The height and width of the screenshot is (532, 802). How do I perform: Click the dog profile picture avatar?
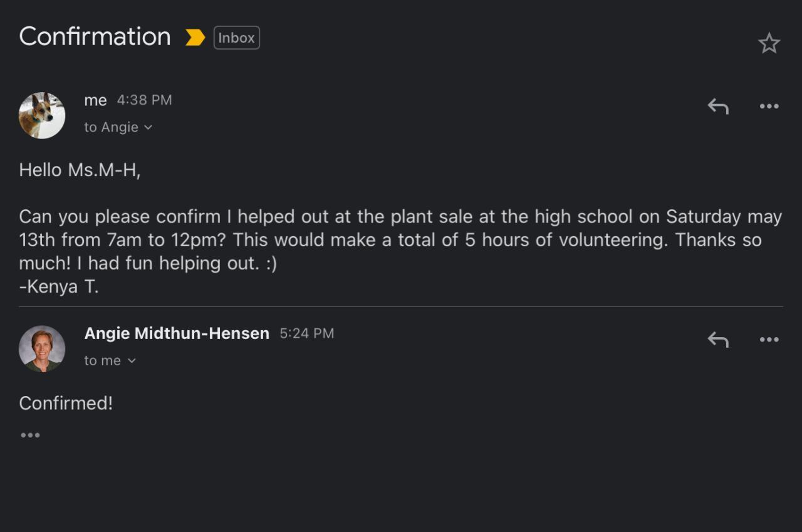(x=42, y=115)
